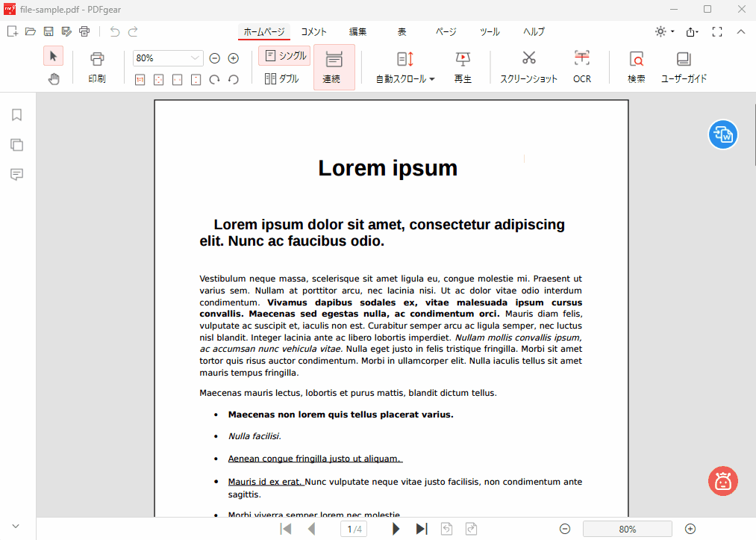Collapse the ribbon with the chevron
The width and height of the screenshot is (756, 540).
pyautogui.click(x=741, y=31)
